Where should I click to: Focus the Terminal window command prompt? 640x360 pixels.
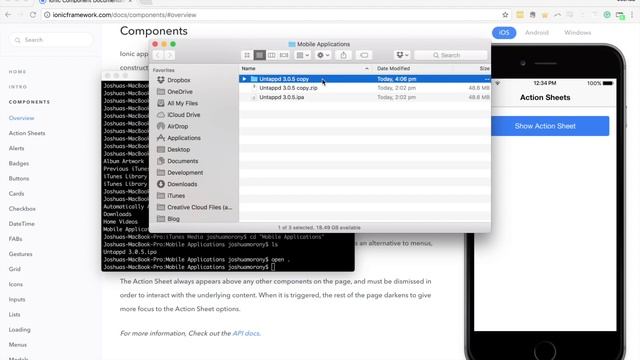coord(273,267)
